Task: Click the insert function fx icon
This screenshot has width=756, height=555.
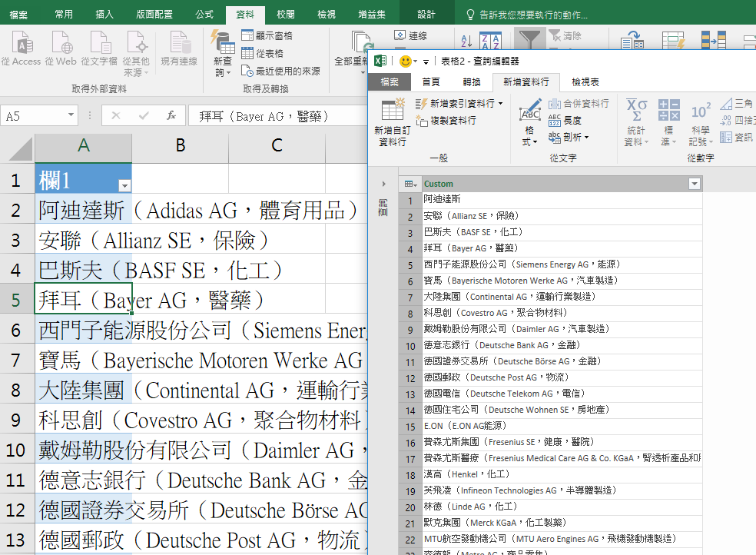Action: 171,116
